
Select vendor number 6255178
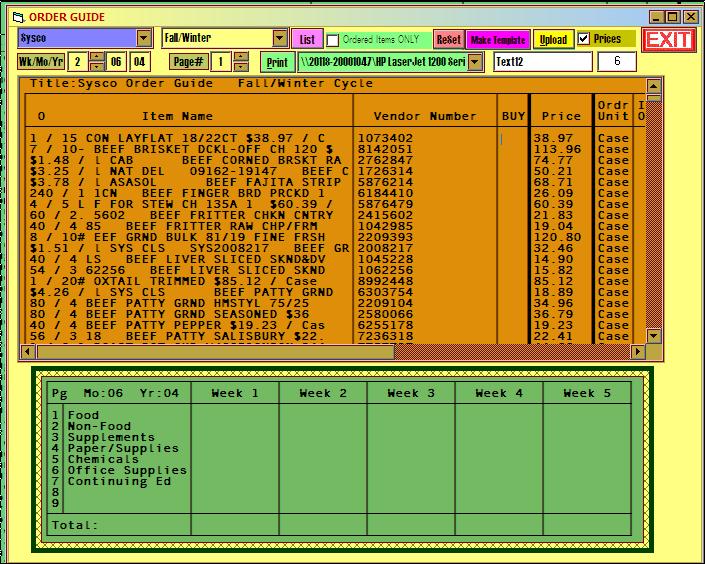click(x=385, y=326)
